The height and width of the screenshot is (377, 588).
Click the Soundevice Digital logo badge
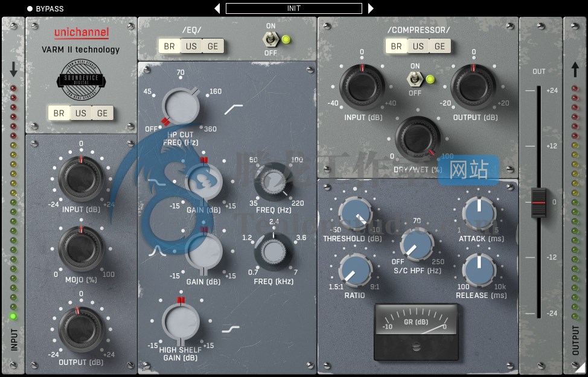click(80, 79)
